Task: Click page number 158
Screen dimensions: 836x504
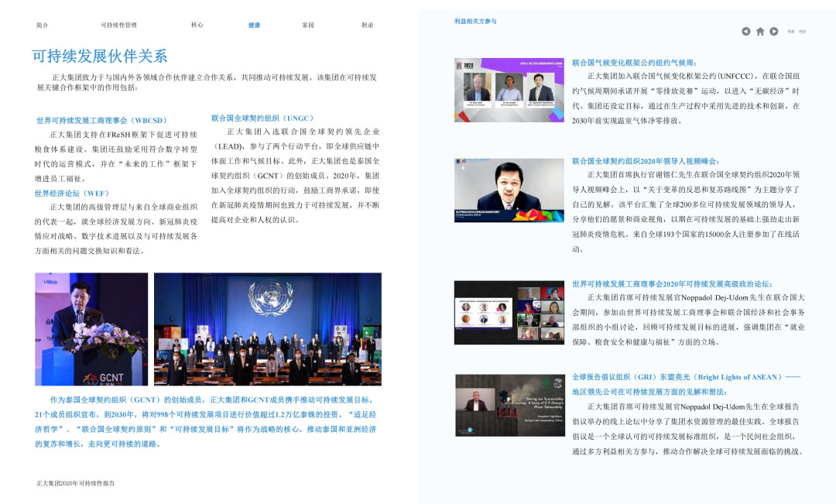Action: click(790, 32)
